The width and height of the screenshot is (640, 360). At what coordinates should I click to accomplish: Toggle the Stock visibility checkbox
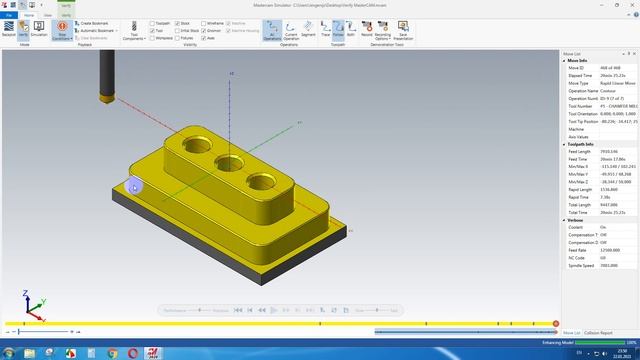coord(177,24)
